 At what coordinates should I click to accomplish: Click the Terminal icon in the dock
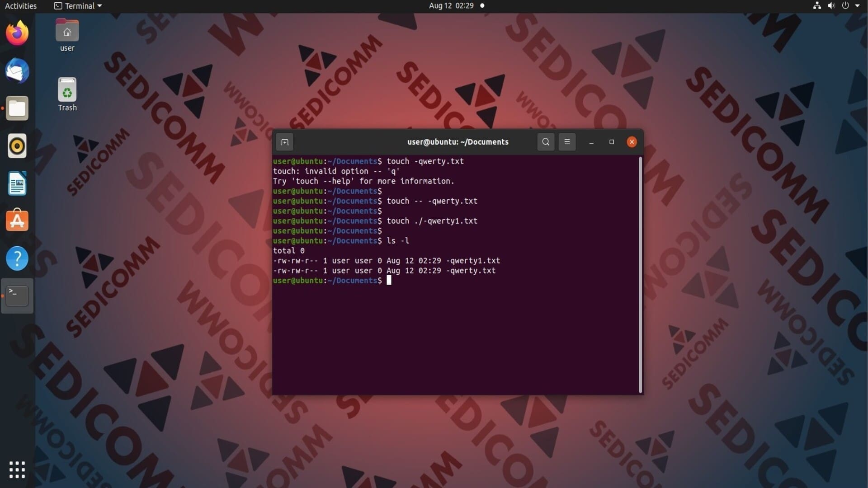(x=17, y=296)
